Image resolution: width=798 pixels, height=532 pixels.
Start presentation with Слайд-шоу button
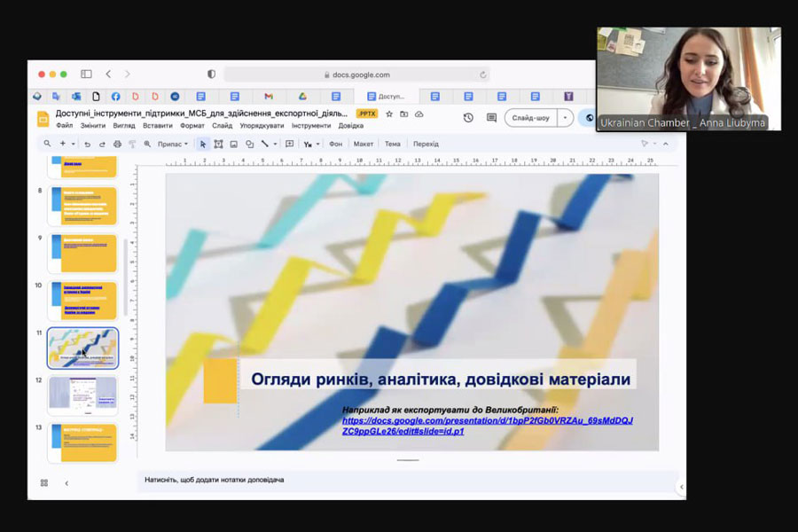tap(531, 117)
